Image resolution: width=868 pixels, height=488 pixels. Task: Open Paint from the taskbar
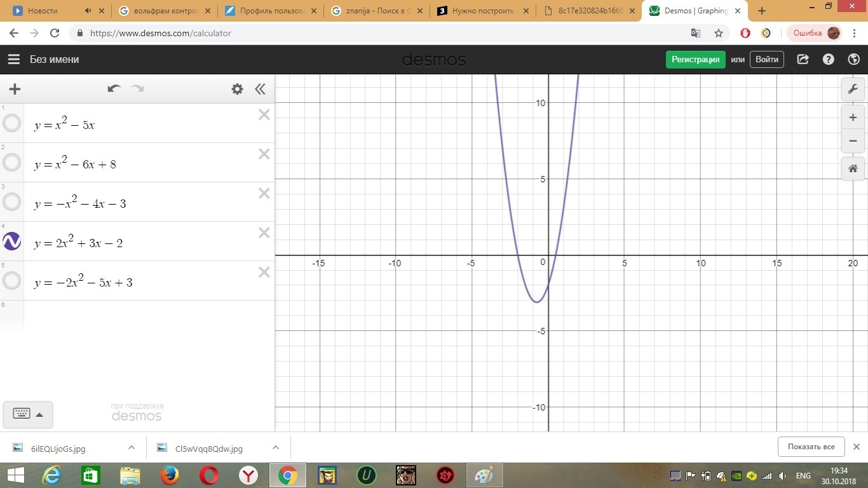(x=484, y=475)
